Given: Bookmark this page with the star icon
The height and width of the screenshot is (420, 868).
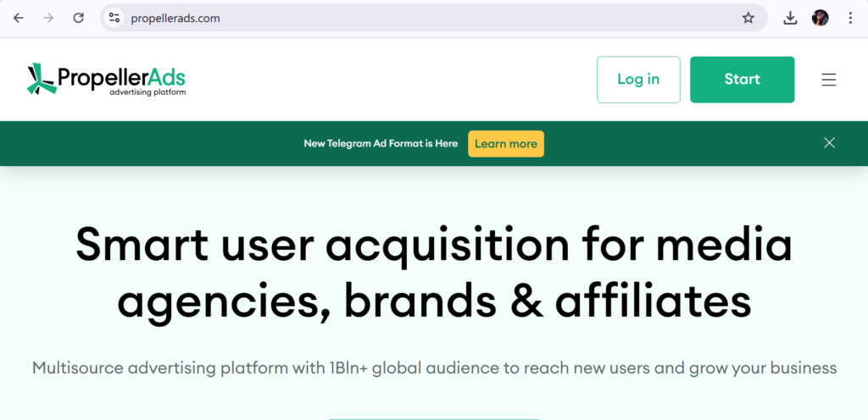Looking at the screenshot, I should pyautogui.click(x=748, y=19).
